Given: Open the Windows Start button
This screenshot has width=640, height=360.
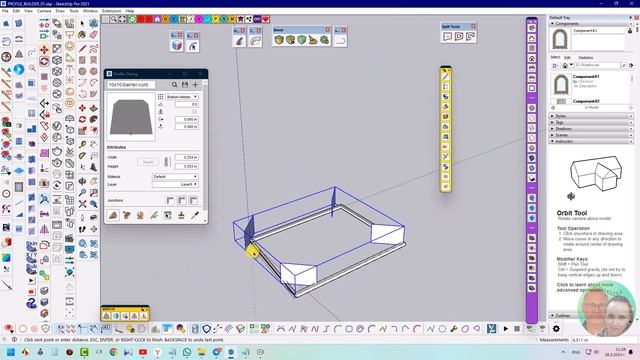Looking at the screenshot, I should click(x=11, y=352).
